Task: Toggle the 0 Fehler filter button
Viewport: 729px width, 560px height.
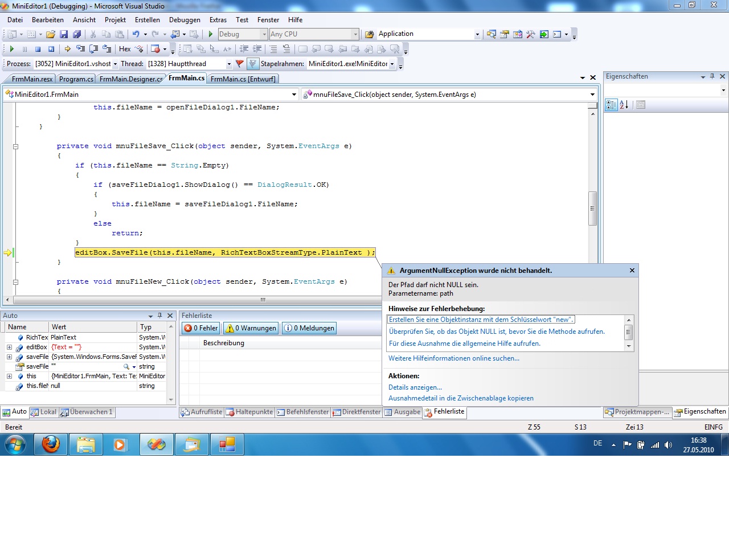Action: [x=200, y=328]
